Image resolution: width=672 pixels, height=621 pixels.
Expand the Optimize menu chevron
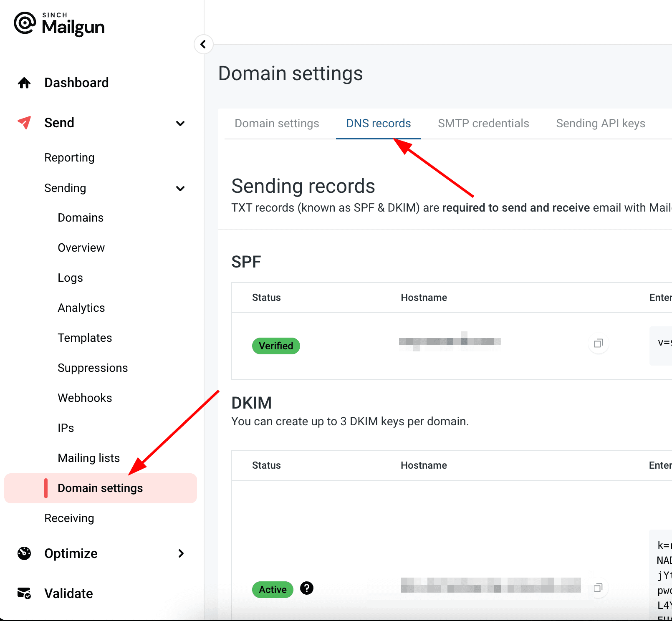tap(181, 553)
